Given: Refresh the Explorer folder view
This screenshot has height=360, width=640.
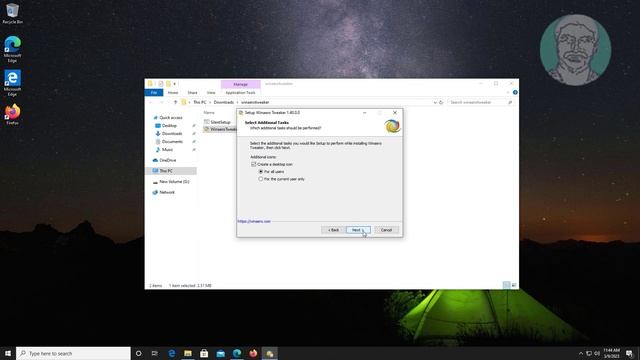Looking at the screenshot, I should click(441, 102).
